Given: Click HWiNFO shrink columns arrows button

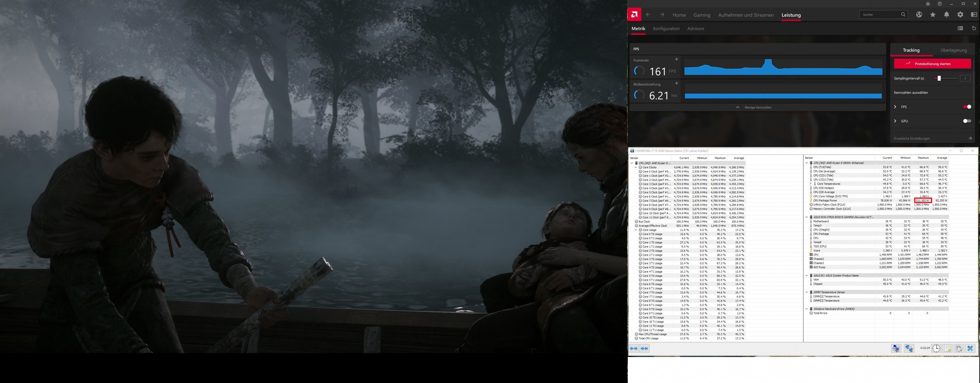Looking at the screenshot, I should point(644,348).
